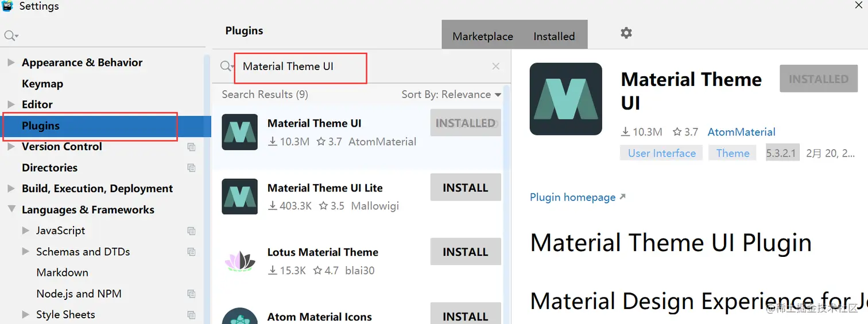Click the AtomMaterial vendor link
868x324 pixels.
pos(741,132)
